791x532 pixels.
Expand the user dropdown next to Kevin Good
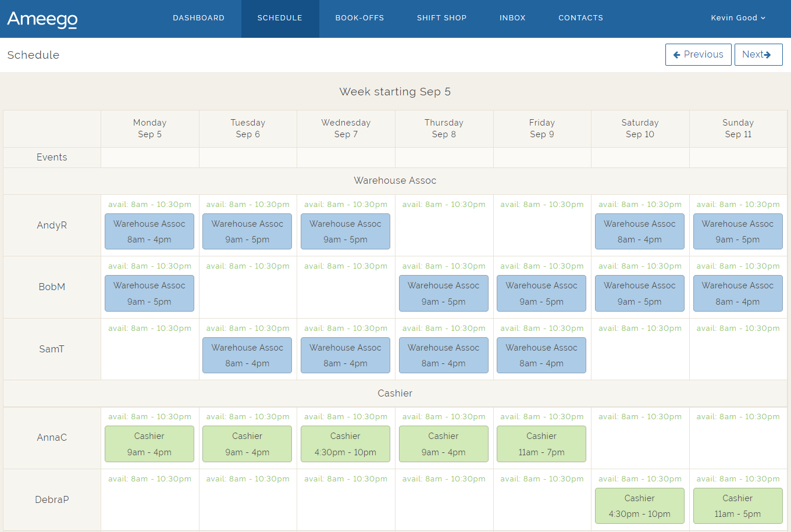coord(763,18)
